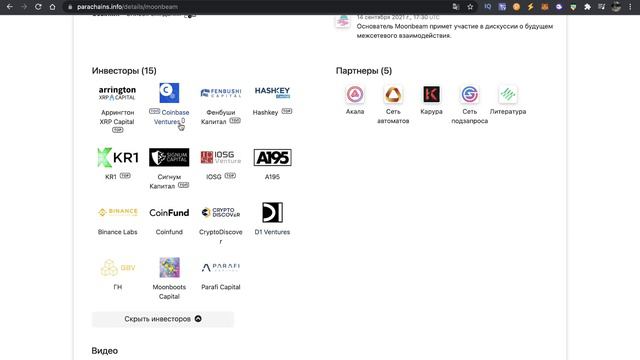Click the Signum Capital logo
640x360 pixels.
coord(169,157)
